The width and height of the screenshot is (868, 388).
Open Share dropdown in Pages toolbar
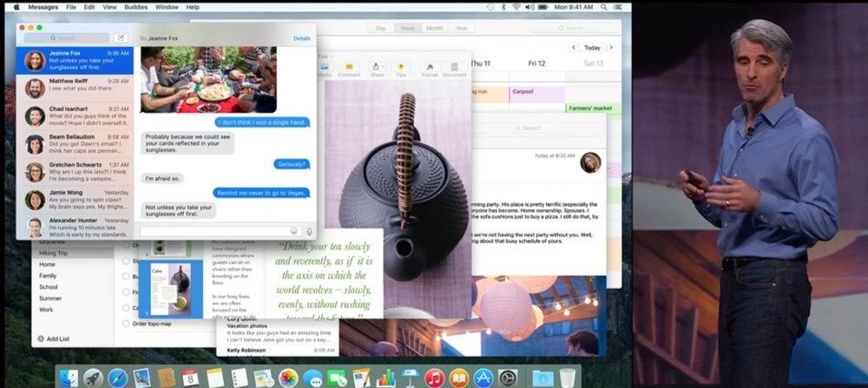[377, 69]
